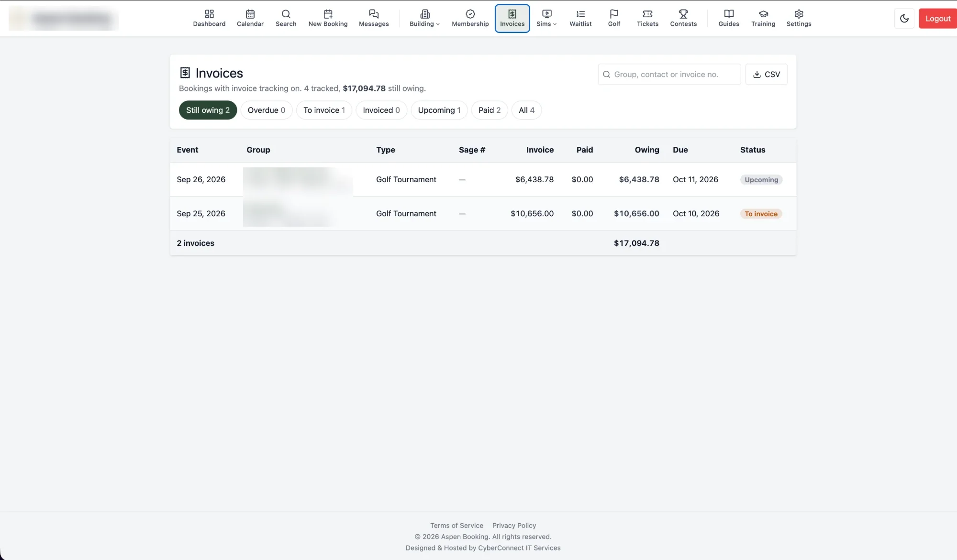This screenshot has height=560, width=957.
Task: Open the Search nav icon
Action: pyautogui.click(x=286, y=18)
